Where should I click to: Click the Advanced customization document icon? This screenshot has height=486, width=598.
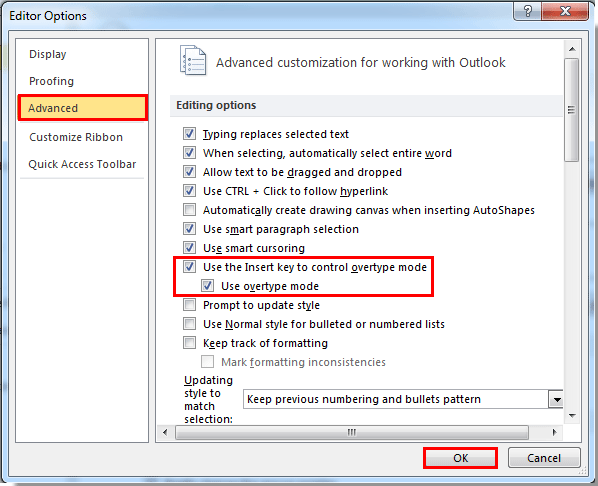[x=193, y=60]
